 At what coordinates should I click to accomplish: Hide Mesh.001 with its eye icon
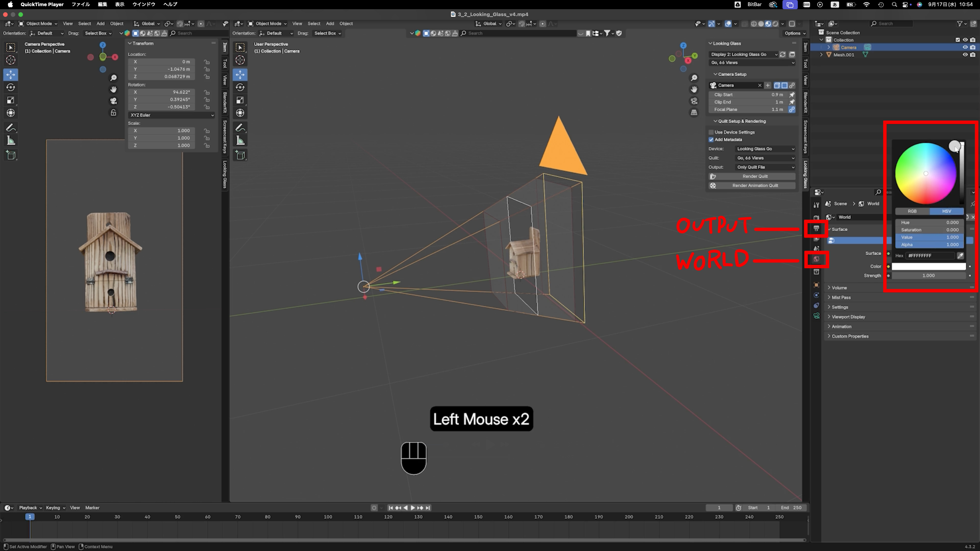tap(965, 55)
